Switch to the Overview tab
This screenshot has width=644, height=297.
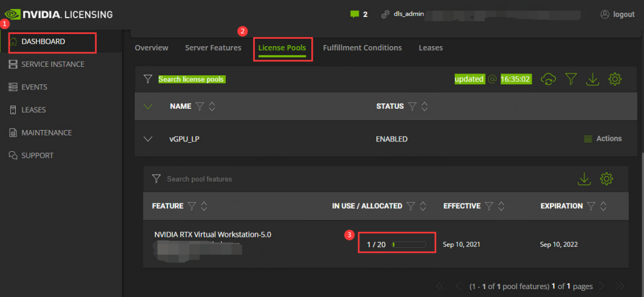[152, 47]
